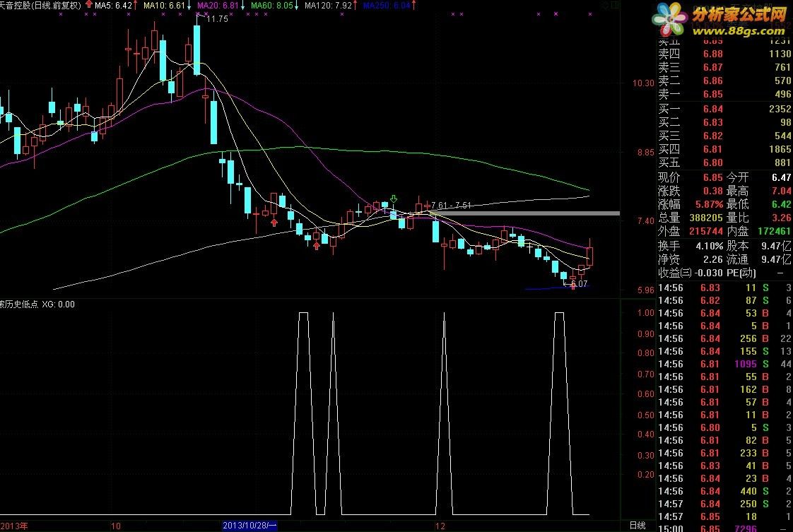This screenshot has height=532, width=793.
Task: Click the 日线 period label at bottom
Action: coord(638,526)
